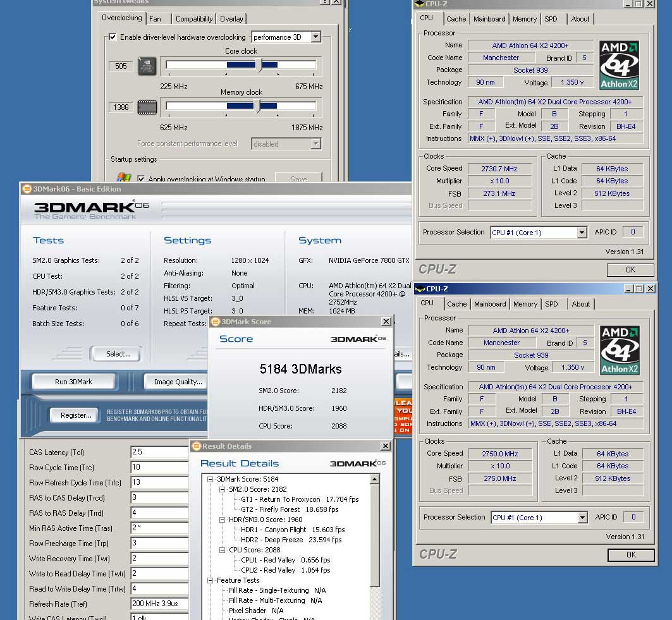672x620 pixels.
Task: Close the lower CPU-Z window
Action: click(651, 289)
